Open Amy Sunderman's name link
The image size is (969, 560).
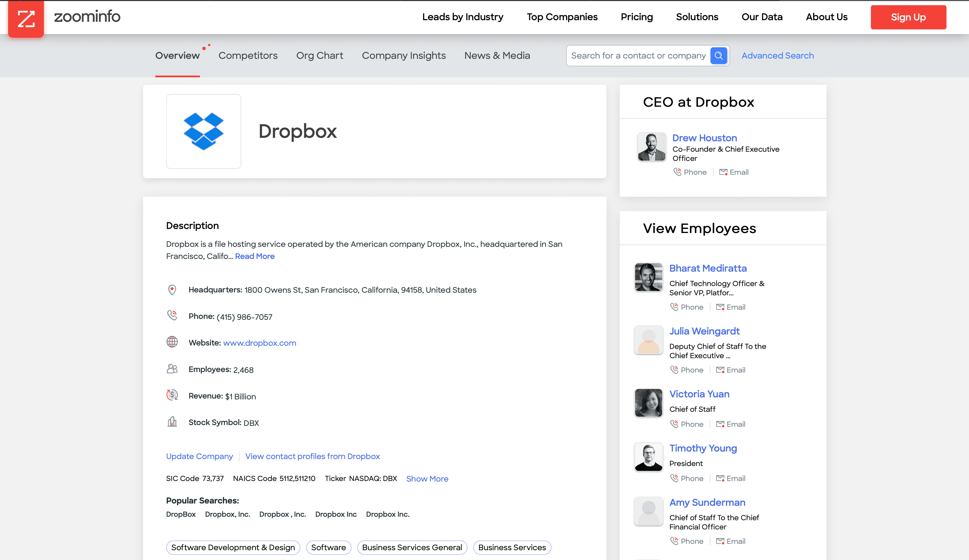(707, 502)
